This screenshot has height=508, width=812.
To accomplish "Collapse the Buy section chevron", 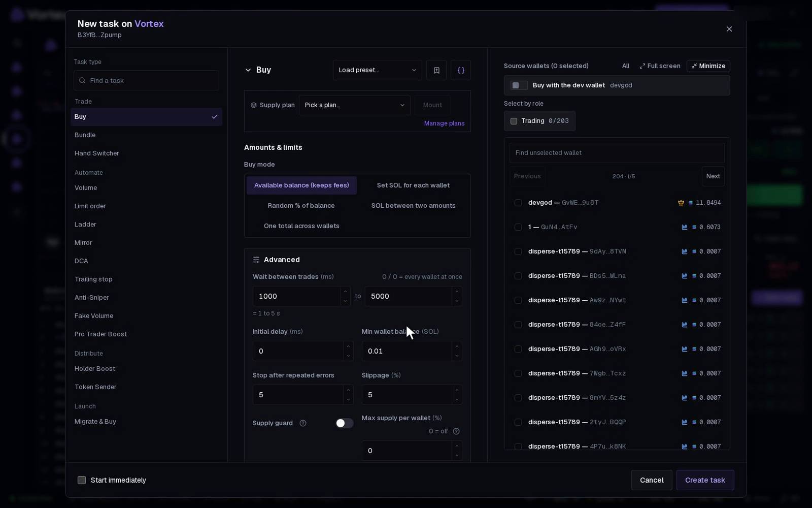I will pos(248,70).
